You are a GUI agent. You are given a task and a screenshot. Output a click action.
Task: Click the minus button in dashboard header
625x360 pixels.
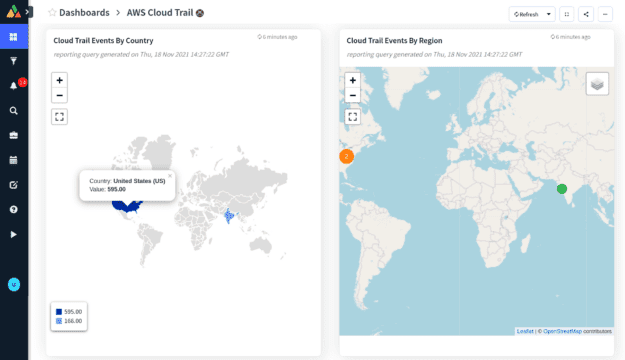tap(605, 14)
